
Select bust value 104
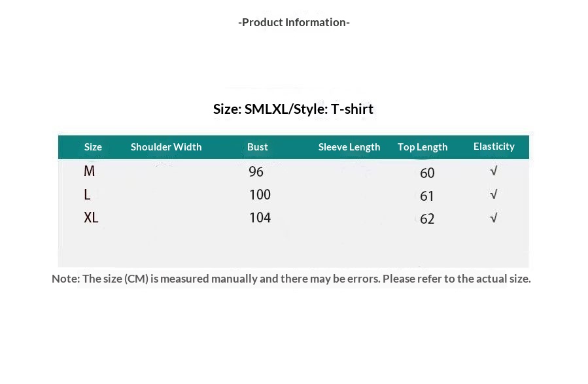[x=260, y=218]
